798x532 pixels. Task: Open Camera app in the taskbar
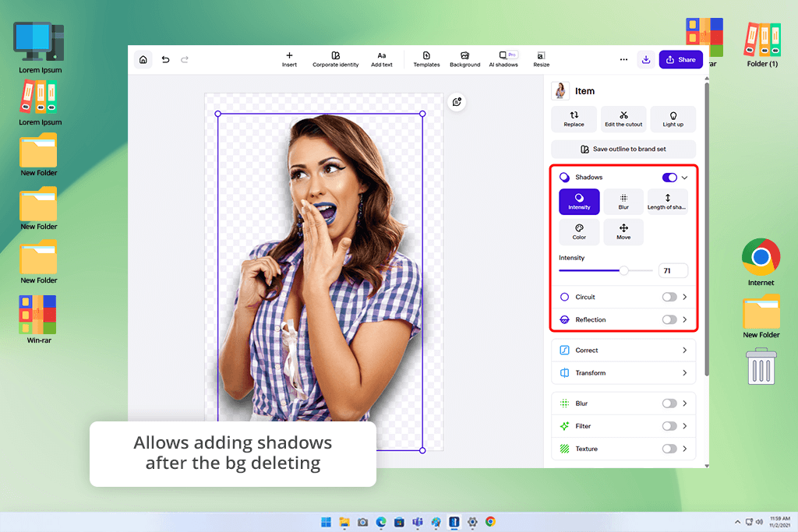(363, 522)
